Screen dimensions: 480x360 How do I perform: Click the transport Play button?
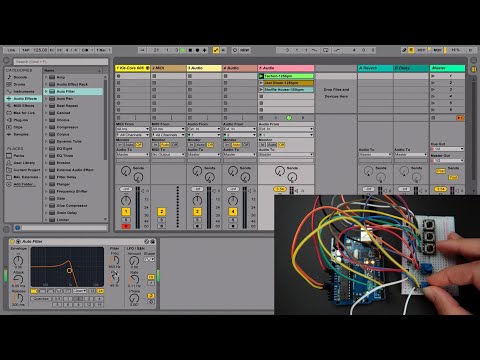tap(183, 50)
